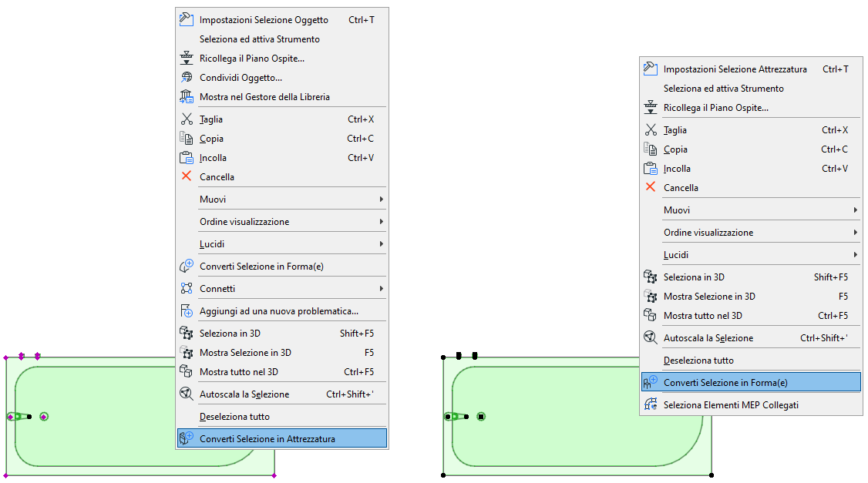Expand Ordine visualizzazione submenu in right menu
This screenshot has width=868, height=483.
click(855, 233)
